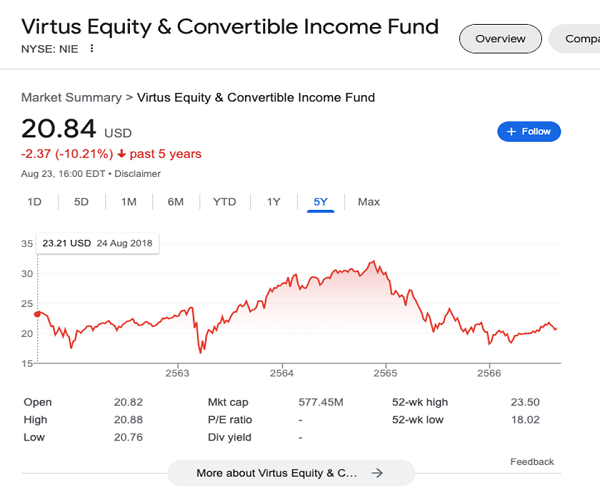Image resolution: width=600 pixels, height=492 pixels.
Task: Select the 1Y chart range
Action: [274, 202]
